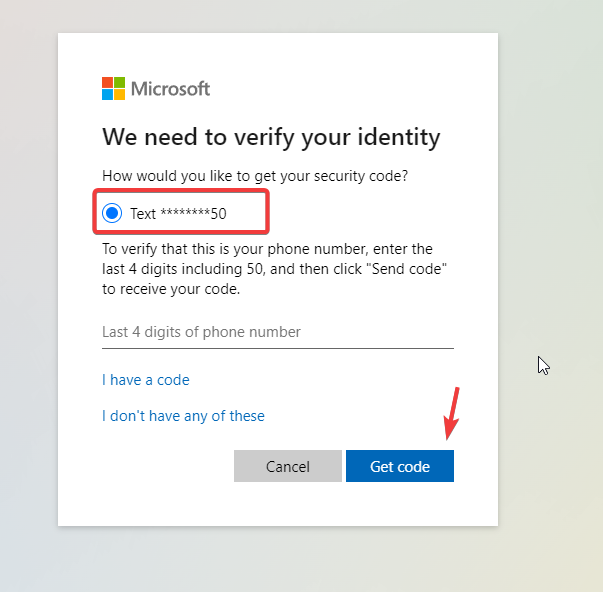Click the Microsoft wordmark text
The image size is (603, 592).
pos(171,89)
